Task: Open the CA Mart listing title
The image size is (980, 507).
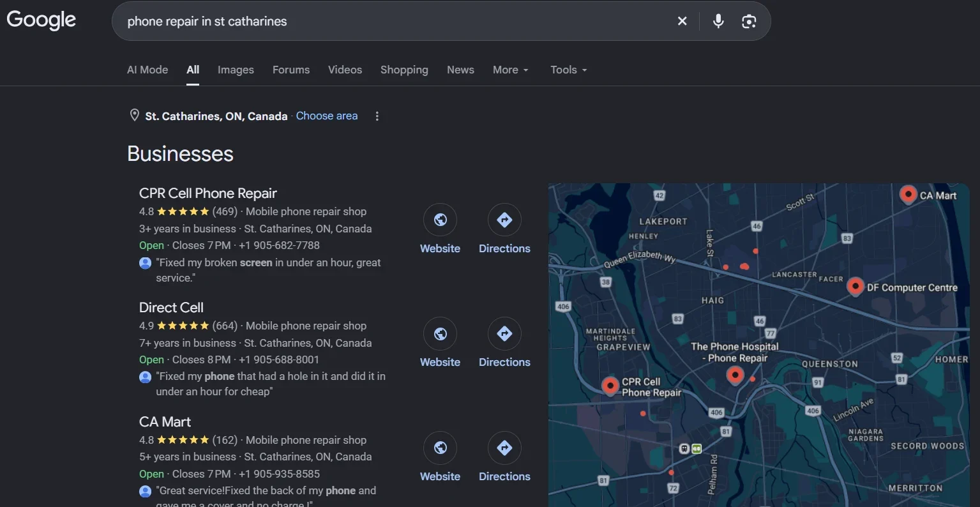Action: coord(165,421)
